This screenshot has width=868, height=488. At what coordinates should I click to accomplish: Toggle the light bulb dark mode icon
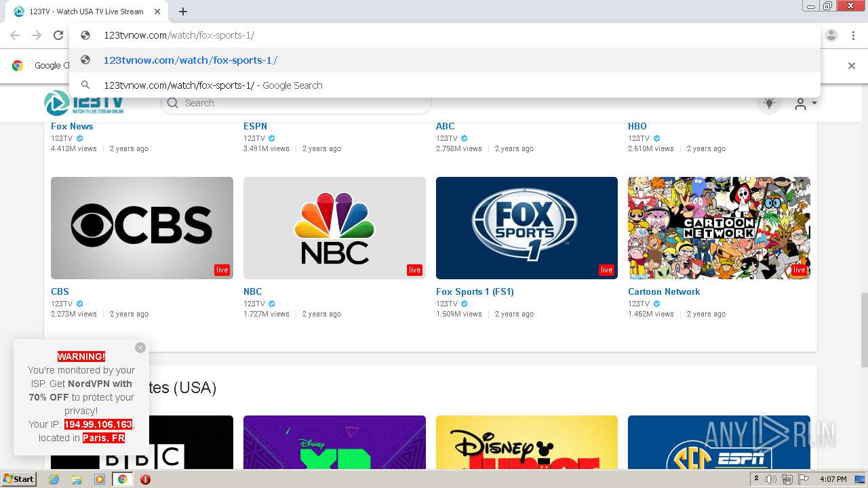(x=769, y=103)
